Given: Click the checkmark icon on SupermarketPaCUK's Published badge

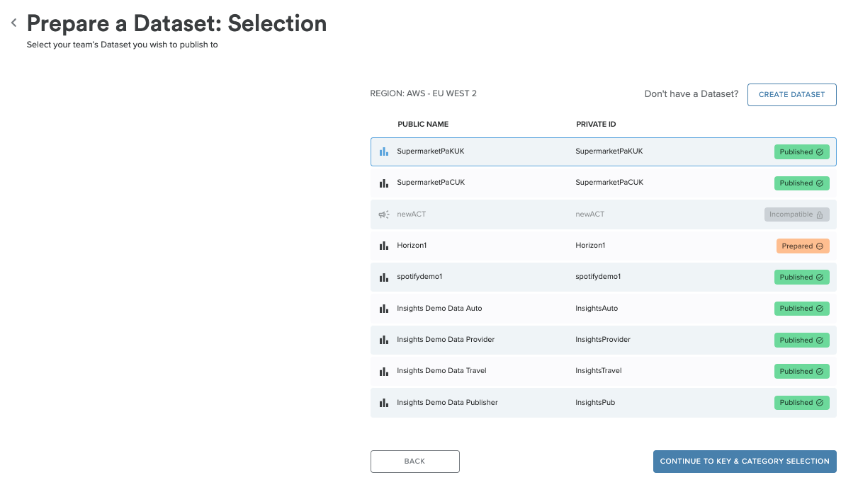Looking at the screenshot, I should click(x=821, y=183).
